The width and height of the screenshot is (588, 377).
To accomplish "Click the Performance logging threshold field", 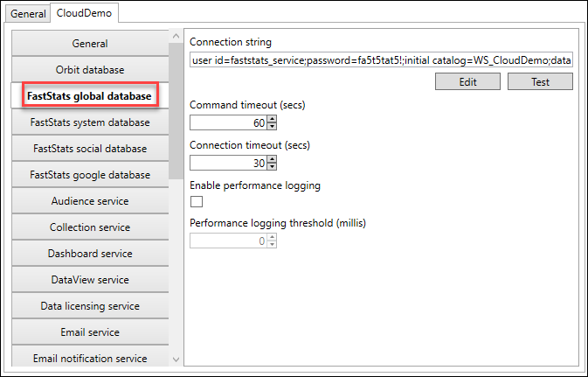I will [x=228, y=241].
